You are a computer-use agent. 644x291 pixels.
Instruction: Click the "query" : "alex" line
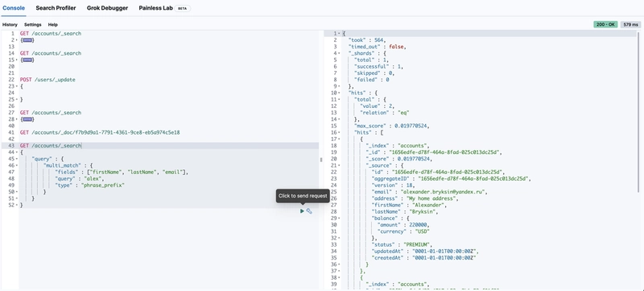click(x=79, y=178)
